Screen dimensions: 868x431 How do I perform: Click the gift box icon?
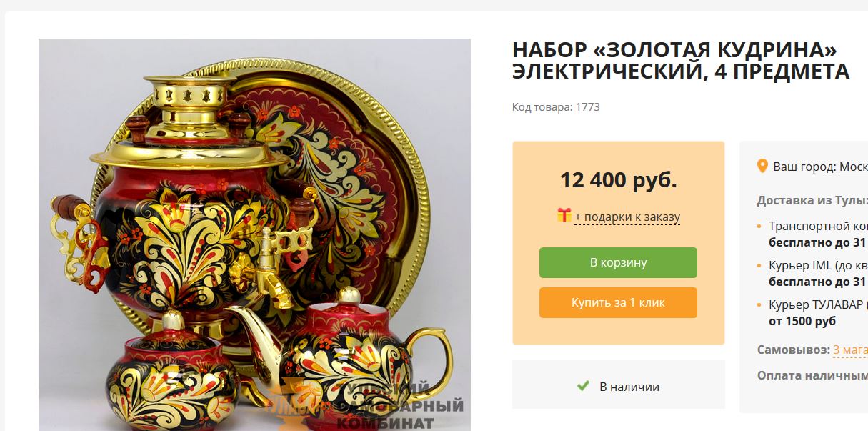click(x=564, y=214)
